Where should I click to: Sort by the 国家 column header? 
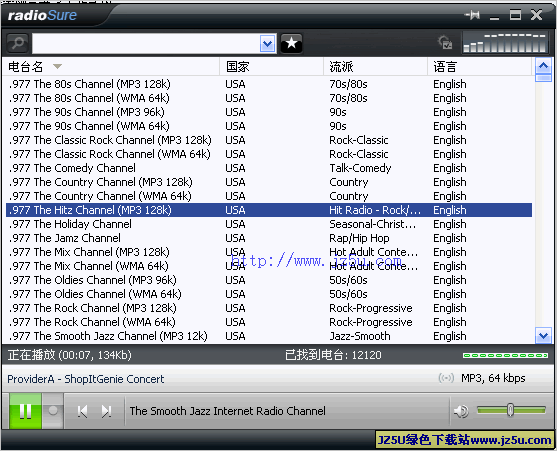tap(271, 66)
